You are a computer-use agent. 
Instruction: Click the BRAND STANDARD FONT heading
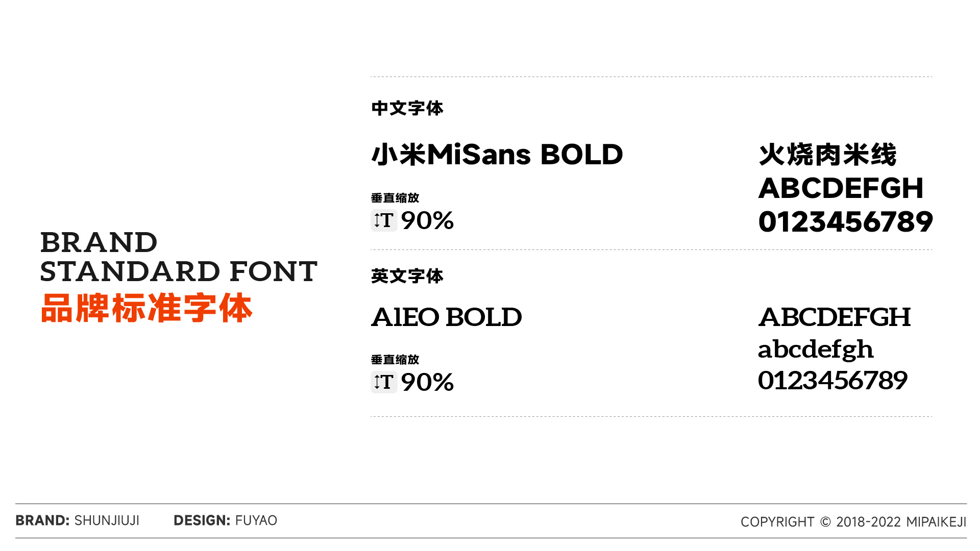(x=179, y=257)
